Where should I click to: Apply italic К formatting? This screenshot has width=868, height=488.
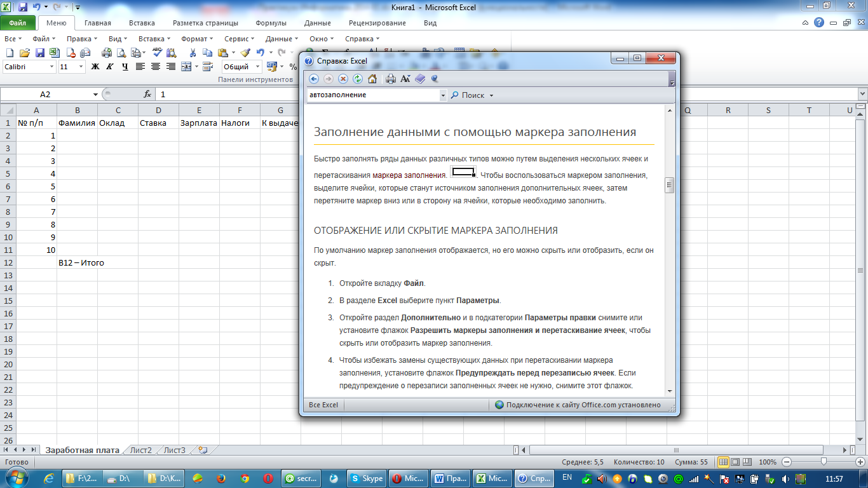coord(110,66)
